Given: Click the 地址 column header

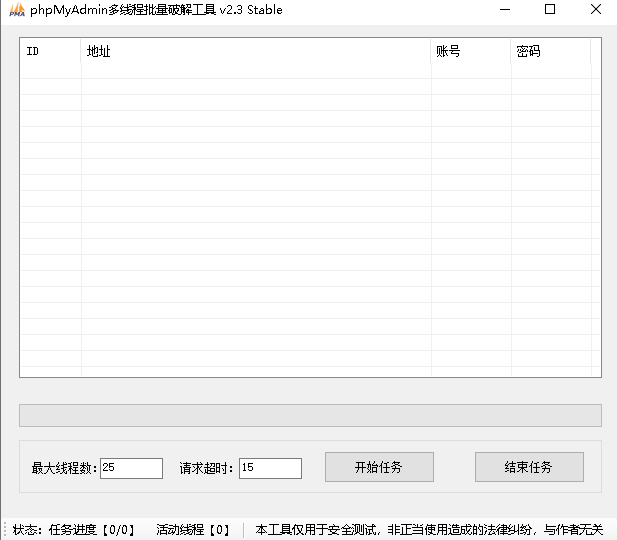Looking at the screenshot, I should click(256, 51).
